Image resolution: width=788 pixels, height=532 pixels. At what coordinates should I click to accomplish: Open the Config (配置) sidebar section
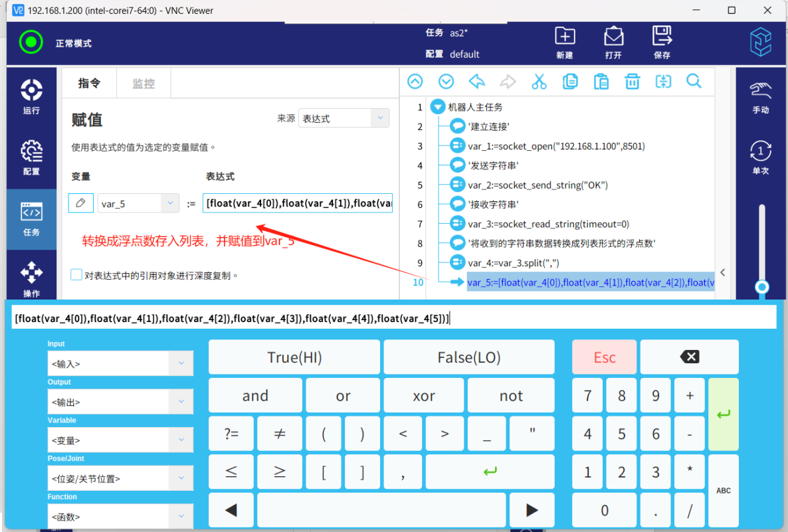(x=31, y=157)
